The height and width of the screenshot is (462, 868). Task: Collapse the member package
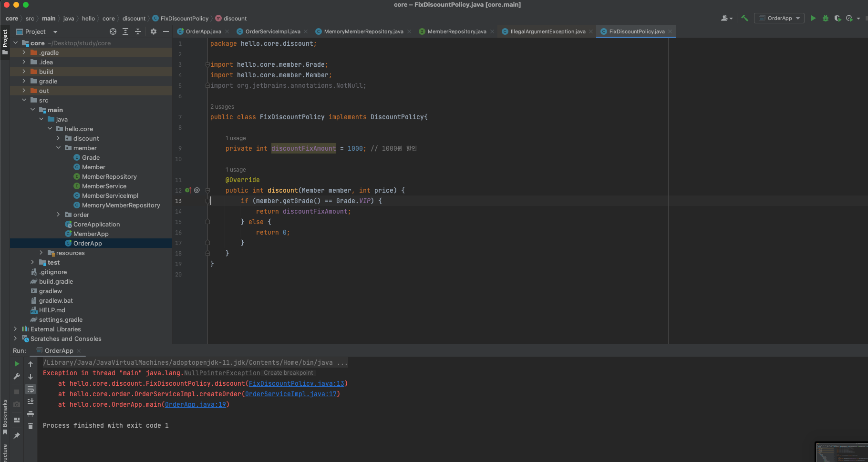point(58,148)
